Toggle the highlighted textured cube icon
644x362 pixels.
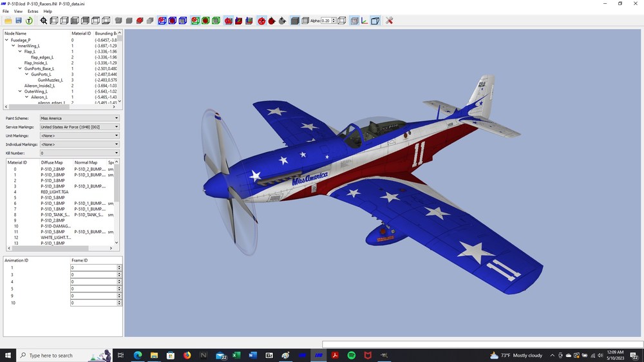(x=354, y=21)
